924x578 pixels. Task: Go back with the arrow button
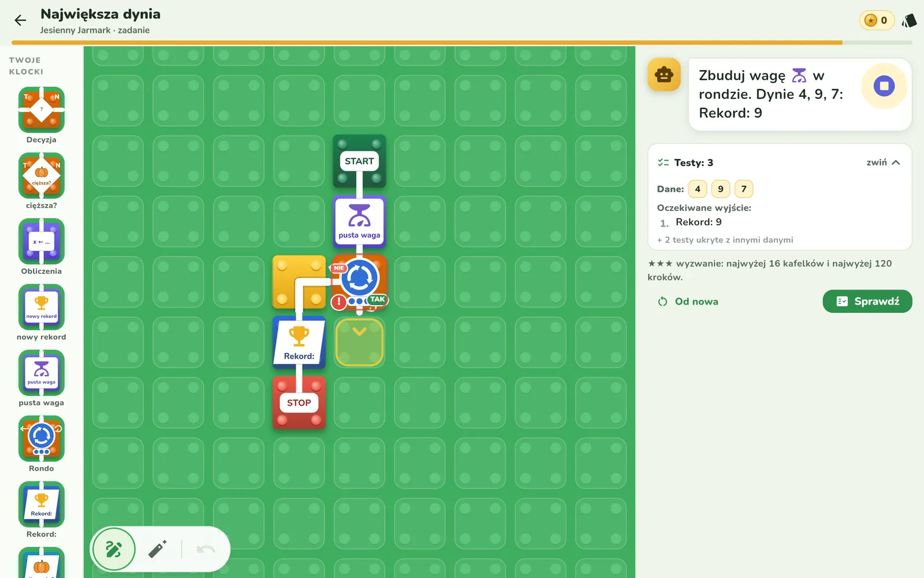click(x=20, y=21)
